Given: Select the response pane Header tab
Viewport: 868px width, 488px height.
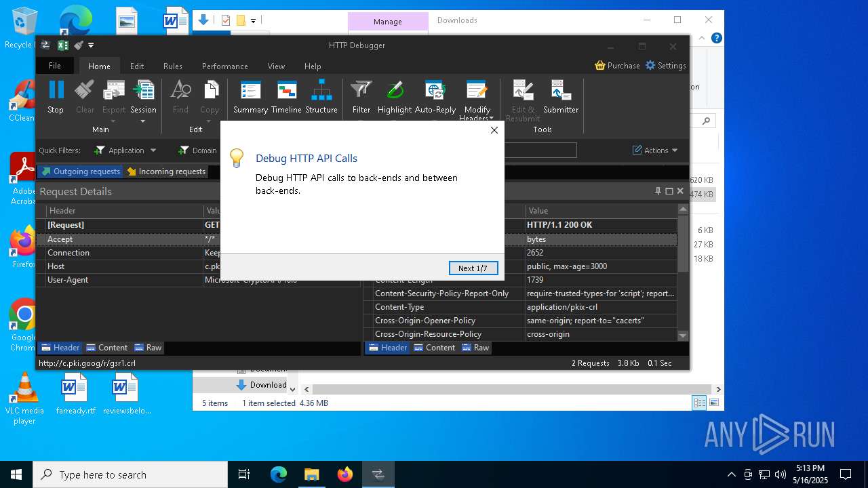Looking at the screenshot, I should [387, 348].
